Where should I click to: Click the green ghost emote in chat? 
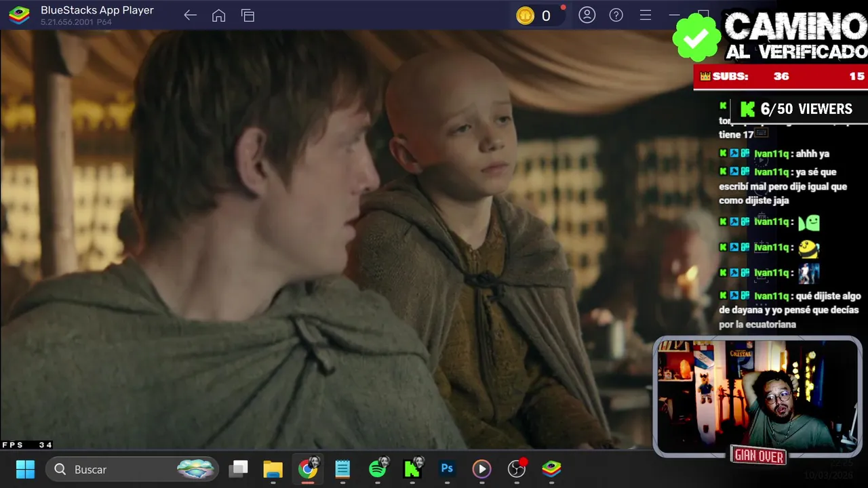(x=809, y=222)
